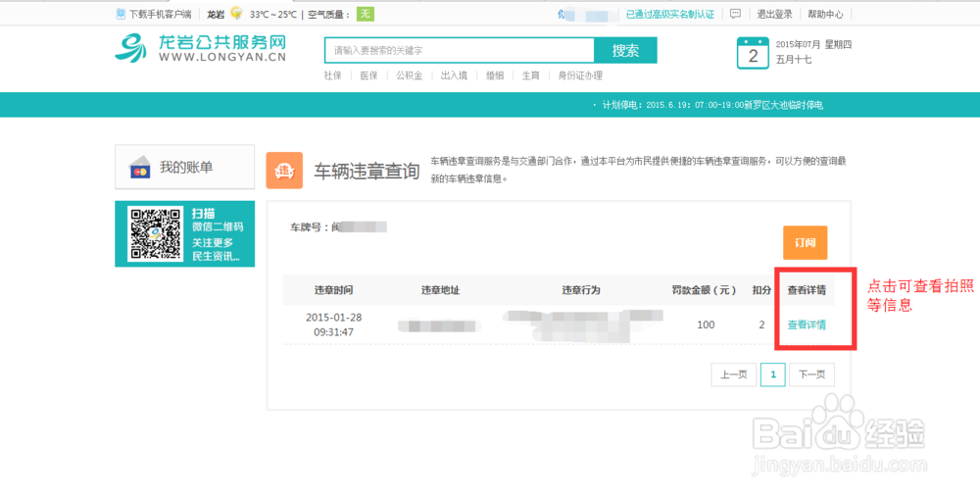Select the 社保 quick search link
The image size is (980, 498).
point(332,75)
